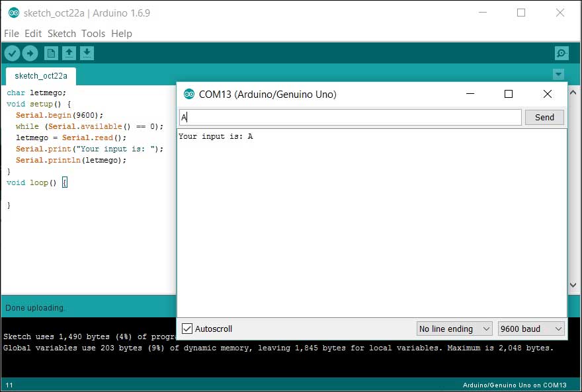Open a sketch using the Open icon
582x392 pixels.
[69, 53]
